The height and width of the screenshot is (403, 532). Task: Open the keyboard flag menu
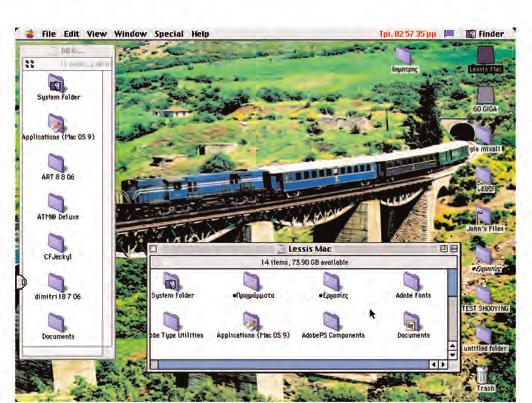(449, 34)
